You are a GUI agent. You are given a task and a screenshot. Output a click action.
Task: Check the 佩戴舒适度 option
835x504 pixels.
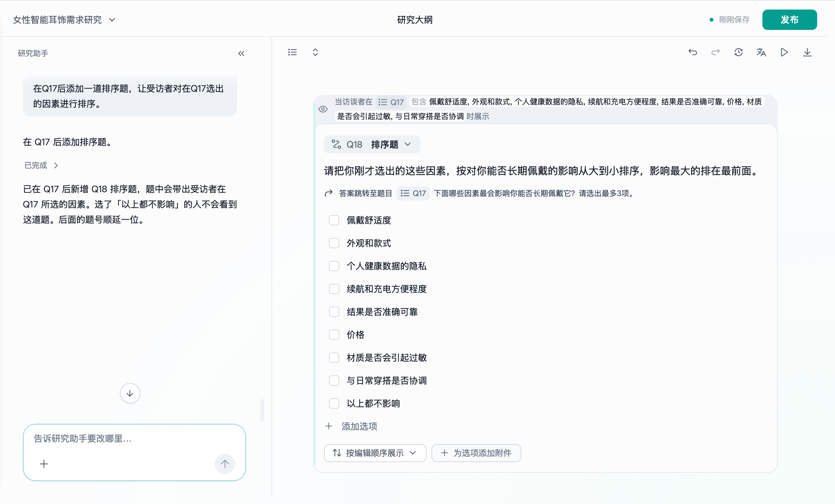click(334, 220)
